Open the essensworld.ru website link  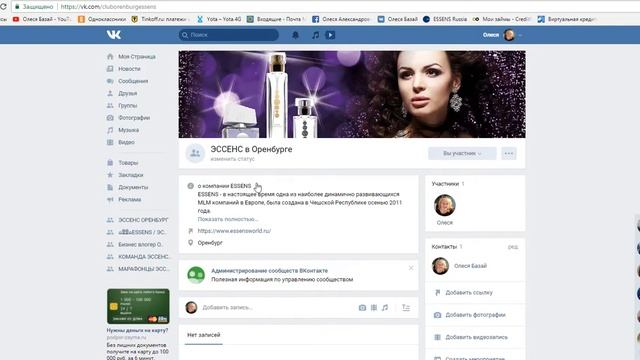tap(234, 231)
